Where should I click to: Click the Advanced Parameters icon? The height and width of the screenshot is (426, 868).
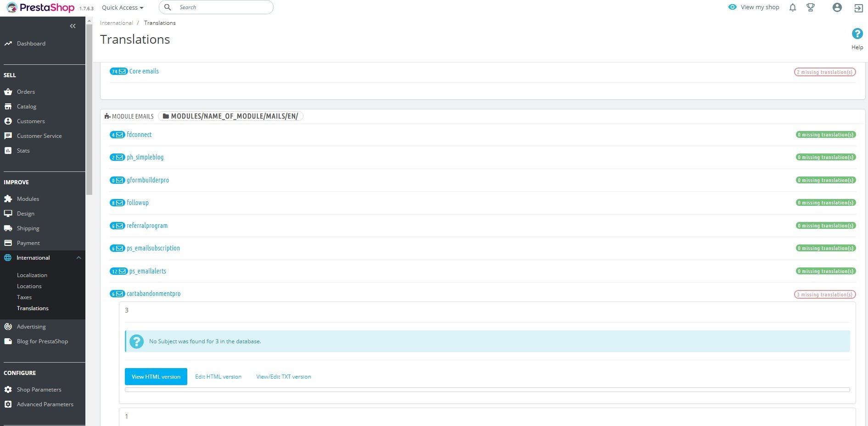(x=8, y=404)
